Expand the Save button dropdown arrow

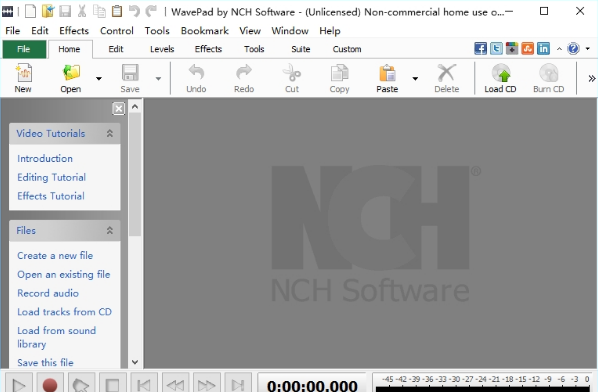[158, 79]
